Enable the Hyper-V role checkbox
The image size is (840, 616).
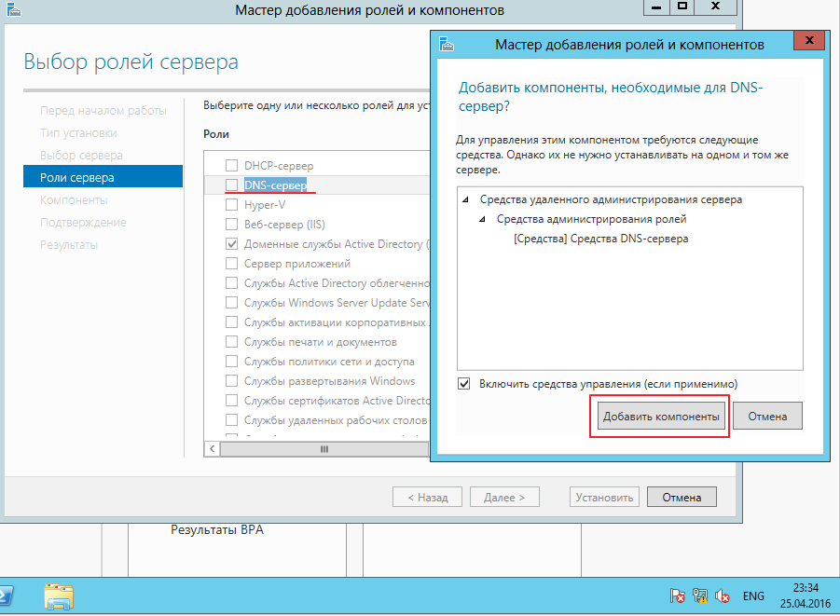tap(231, 205)
